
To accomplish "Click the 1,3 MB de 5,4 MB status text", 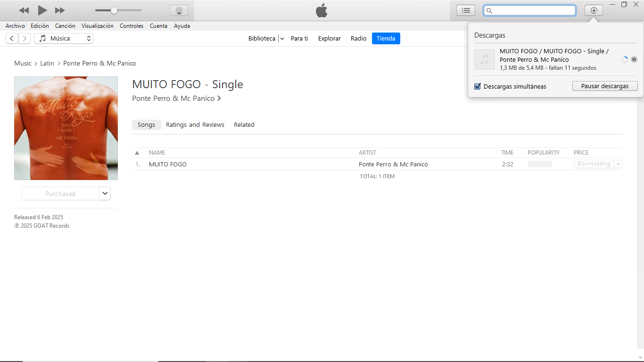I will 548,68.
